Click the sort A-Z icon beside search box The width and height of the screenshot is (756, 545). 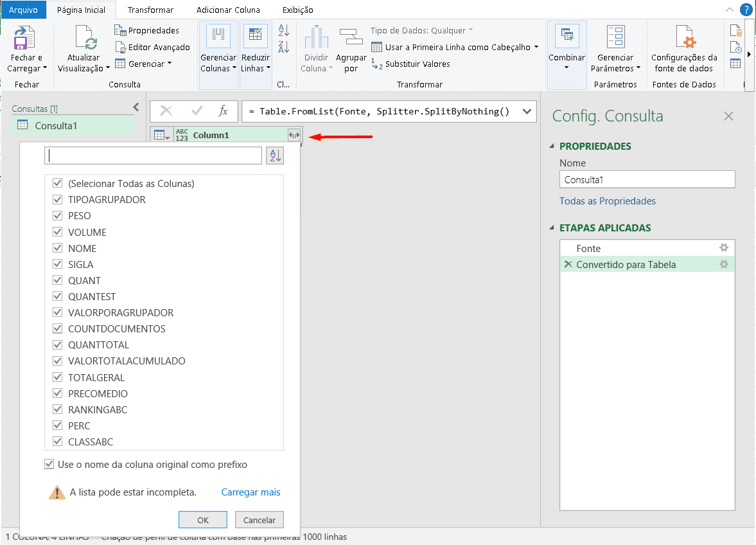click(275, 156)
